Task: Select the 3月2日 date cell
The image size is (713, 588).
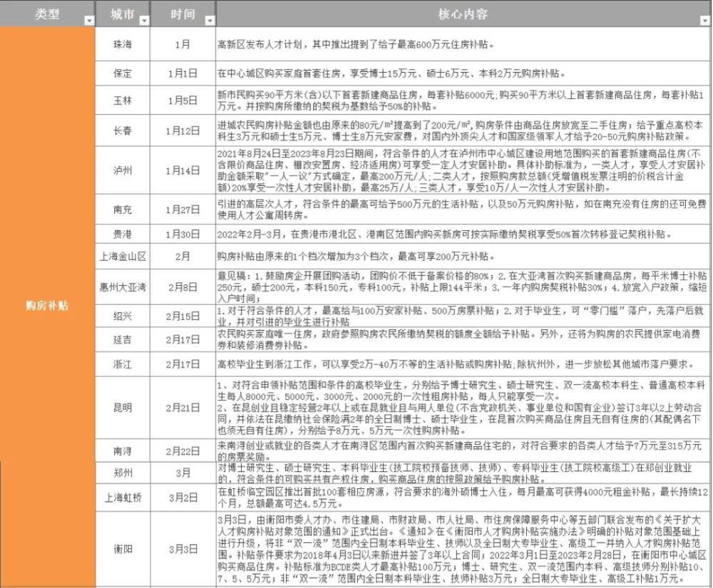Action: tap(183, 497)
